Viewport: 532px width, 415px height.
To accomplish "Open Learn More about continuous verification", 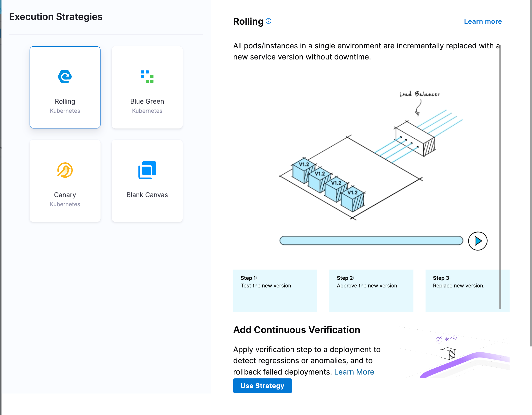I will click(x=354, y=372).
